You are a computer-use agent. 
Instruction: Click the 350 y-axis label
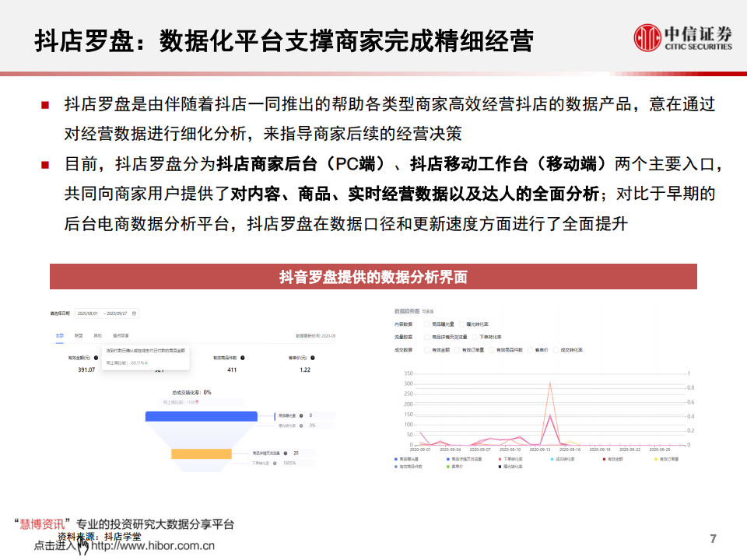coord(409,373)
